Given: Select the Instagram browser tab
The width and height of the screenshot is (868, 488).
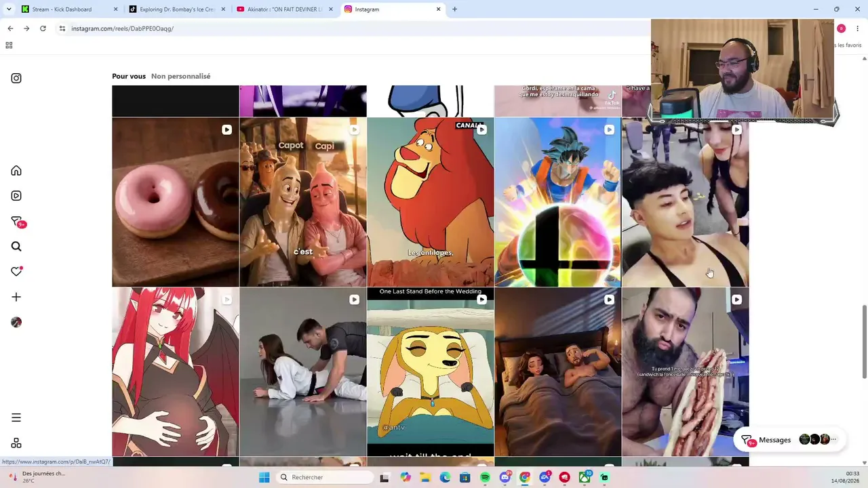Looking at the screenshot, I should (393, 9).
